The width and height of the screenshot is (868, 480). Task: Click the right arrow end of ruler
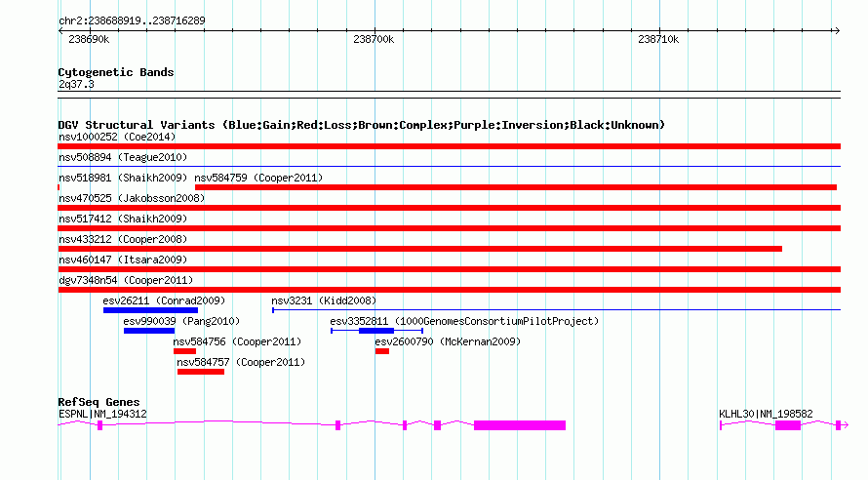837,31
